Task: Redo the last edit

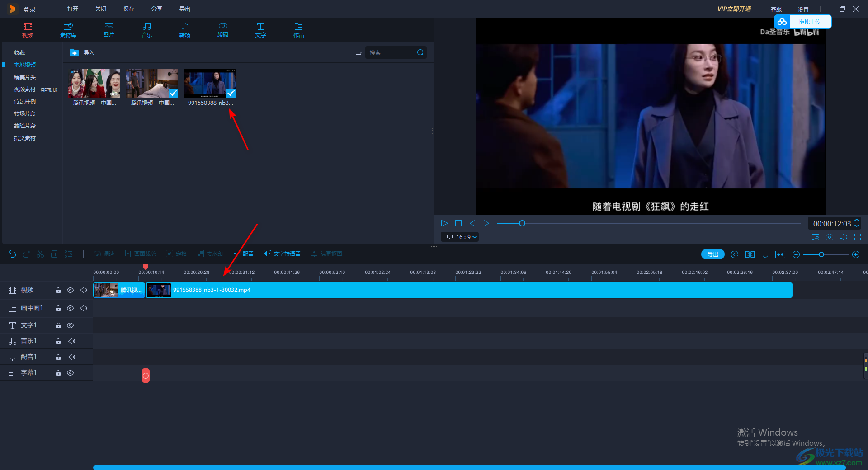Action: 26,254
